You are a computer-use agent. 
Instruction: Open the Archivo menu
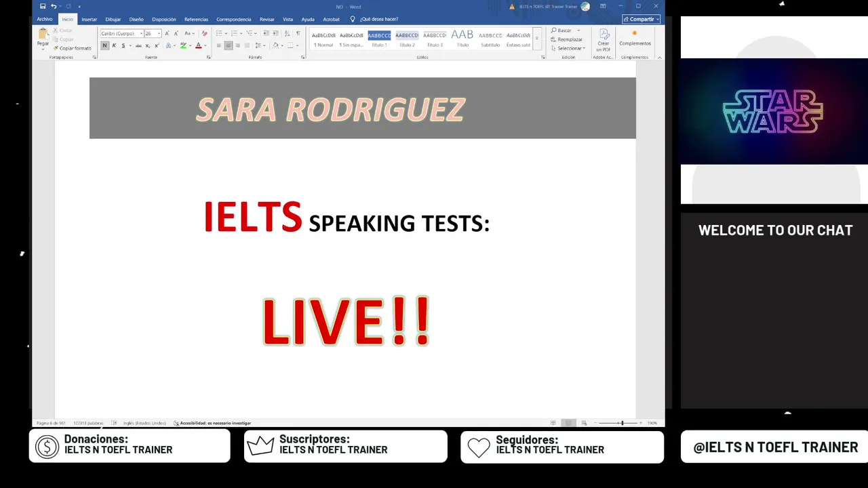(45, 19)
